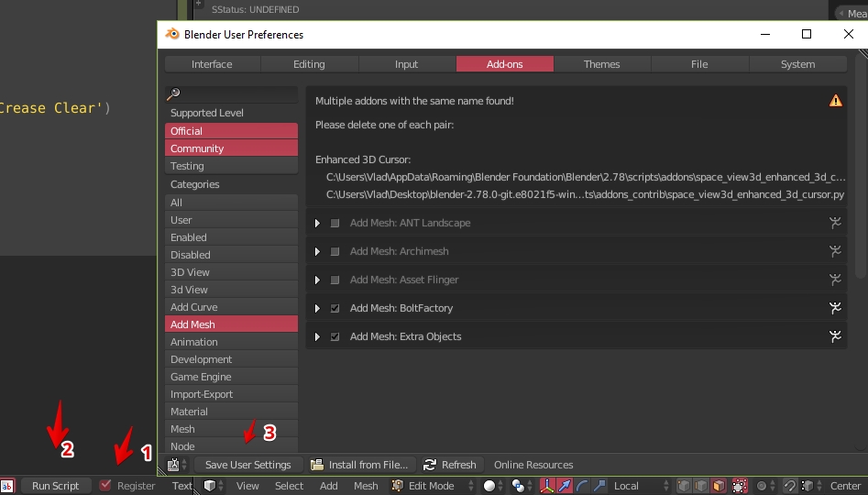Open proportional editing options
This screenshot has height=495, width=868.
[x=766, y=486]
